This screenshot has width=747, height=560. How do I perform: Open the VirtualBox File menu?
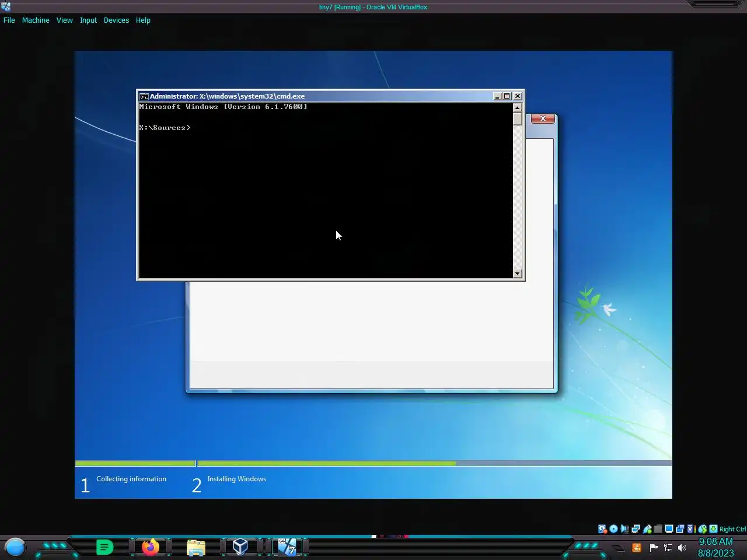click(x=9, y=20)
